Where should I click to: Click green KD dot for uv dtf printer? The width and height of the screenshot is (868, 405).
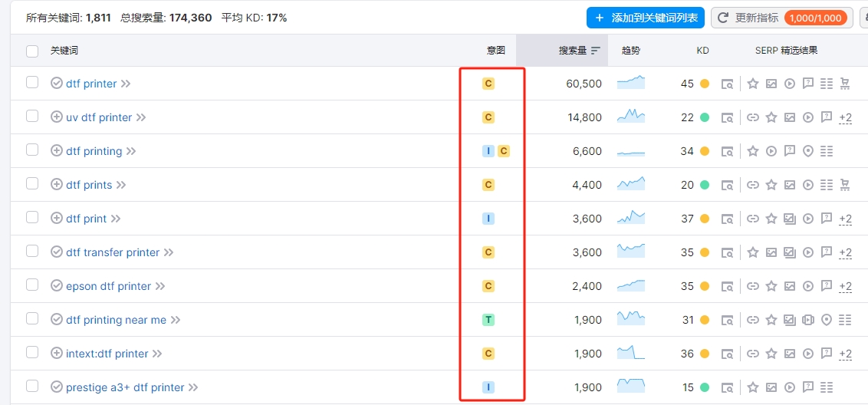[x=705, y=117]
